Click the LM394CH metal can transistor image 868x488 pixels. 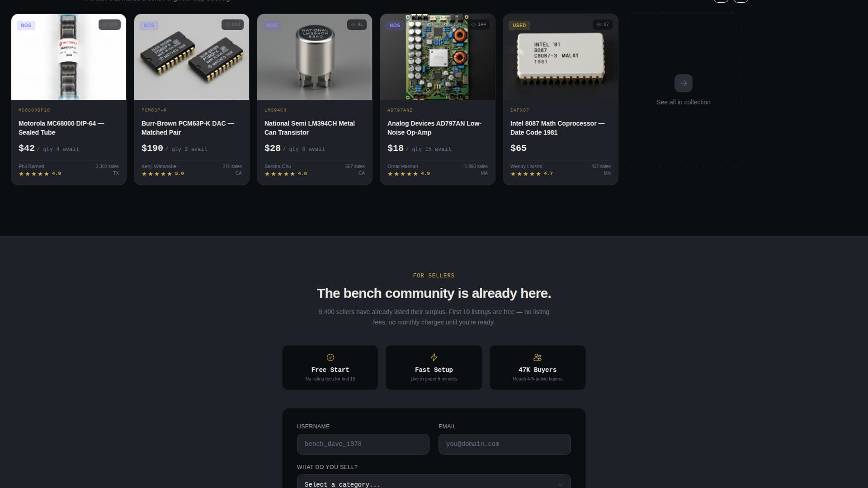315,57
